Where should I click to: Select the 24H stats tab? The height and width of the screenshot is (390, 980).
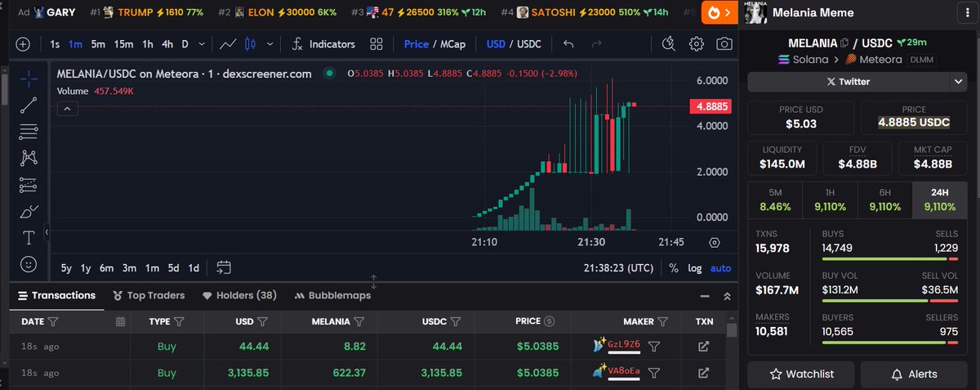[x=940, y=200]
